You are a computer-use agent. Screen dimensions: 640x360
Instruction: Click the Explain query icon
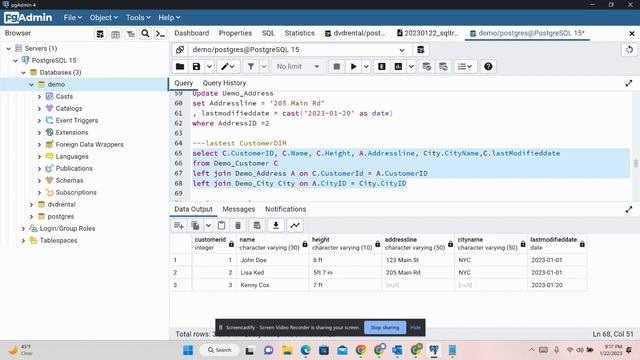point(382,67)
